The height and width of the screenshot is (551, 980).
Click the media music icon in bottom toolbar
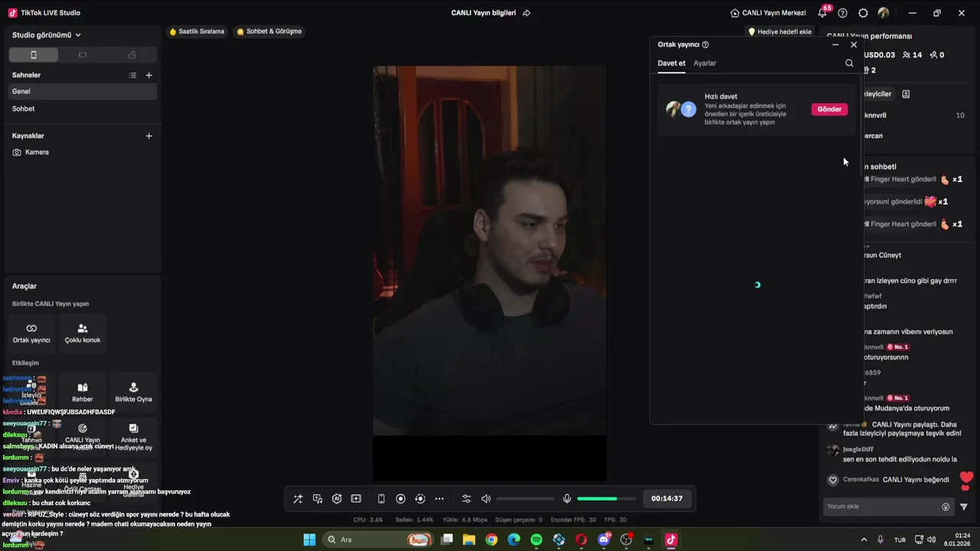coord(318,499)
